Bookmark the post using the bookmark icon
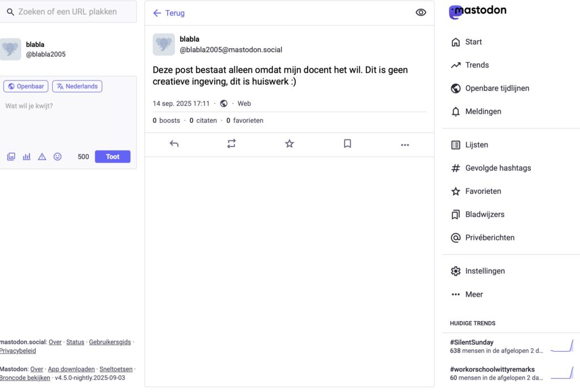The image size is (580, 392). (x=347, y=144)
